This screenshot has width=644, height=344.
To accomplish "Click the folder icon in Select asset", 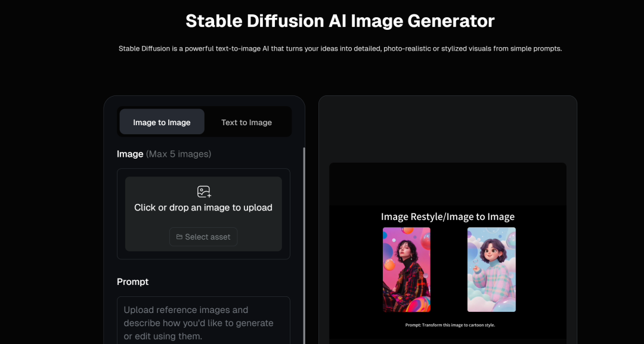I will pyautogui.click(x=179, y=237).
